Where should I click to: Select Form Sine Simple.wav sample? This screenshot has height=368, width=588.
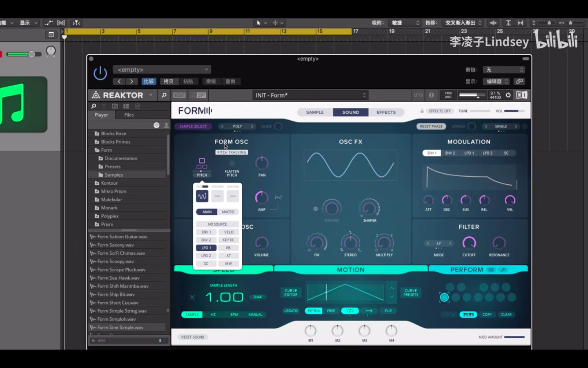127,328
